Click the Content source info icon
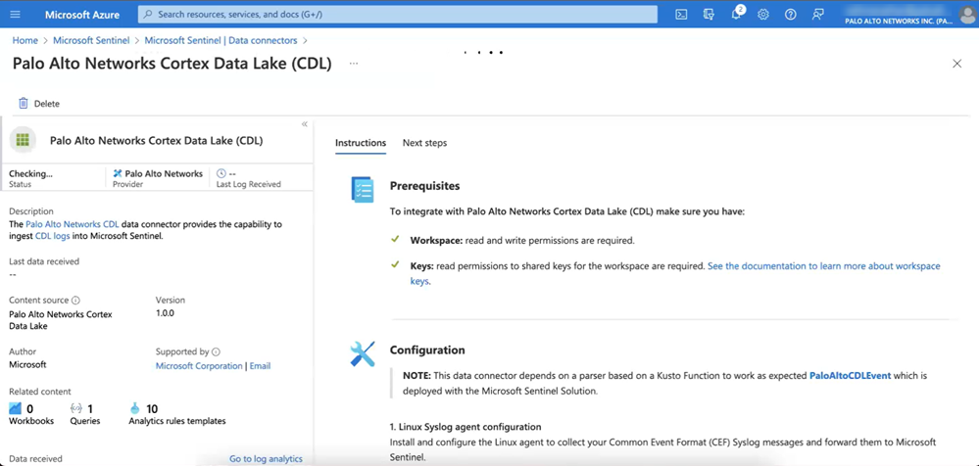The image size is (980, 466). tap(75, 301)
